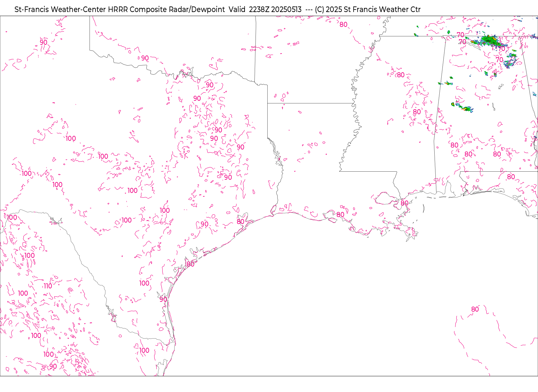Click the '110' dewpoint contour label

(48, 286)
